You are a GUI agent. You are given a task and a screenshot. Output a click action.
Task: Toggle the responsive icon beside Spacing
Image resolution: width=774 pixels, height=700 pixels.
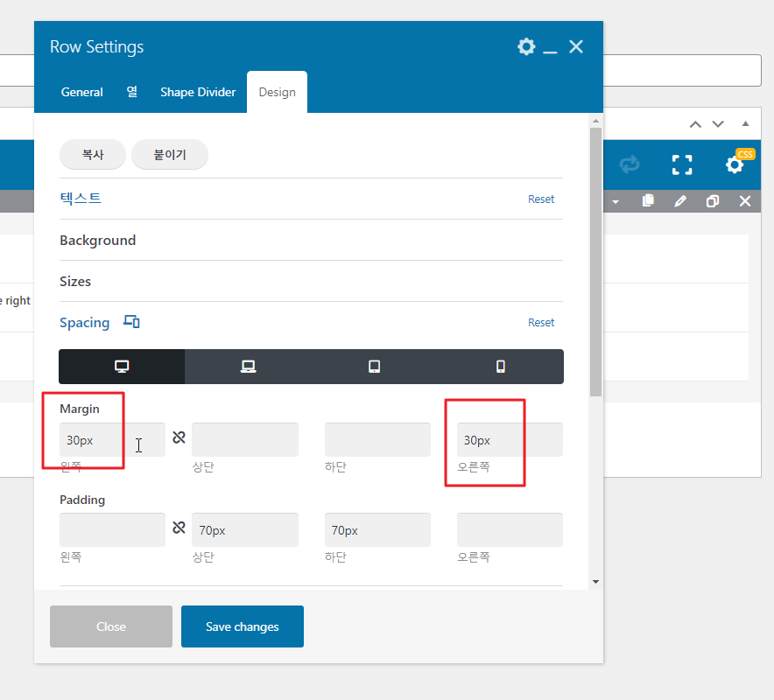point(131,322)
